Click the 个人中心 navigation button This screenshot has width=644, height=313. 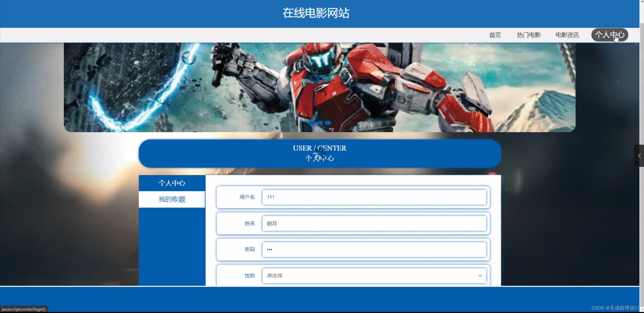point(610,35)
